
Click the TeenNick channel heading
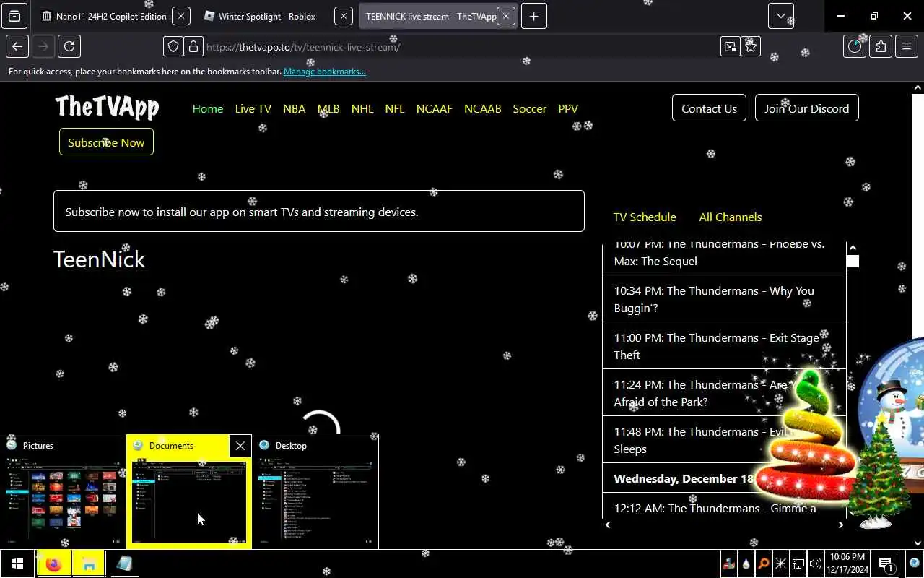(x=100, y=259)
